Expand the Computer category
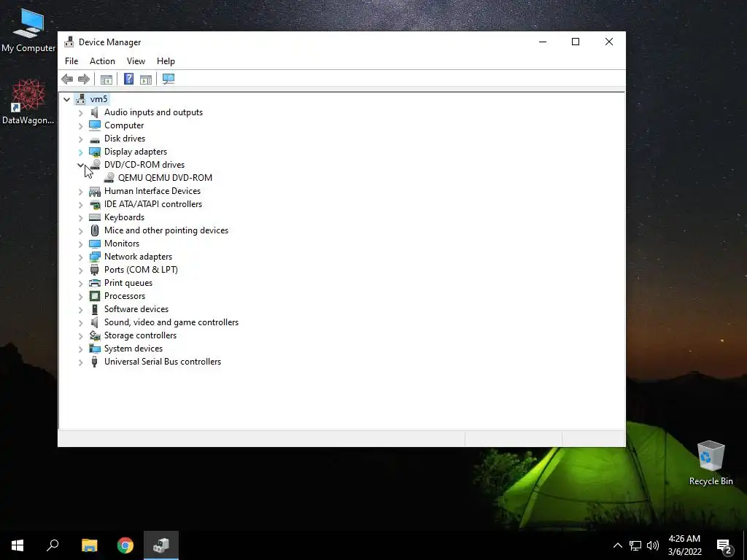 (x=80, y=125)
